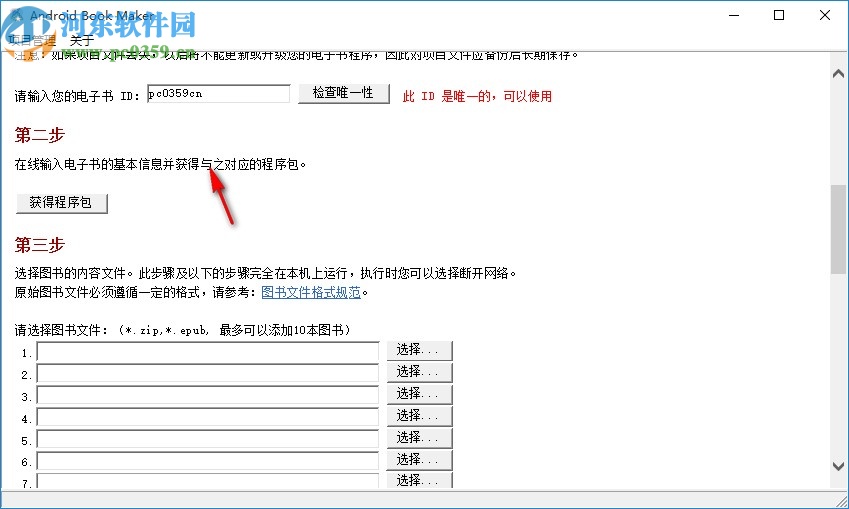Click book file input field 3
The width and height of the screenshot is (849, 509).
coord(208,396)
